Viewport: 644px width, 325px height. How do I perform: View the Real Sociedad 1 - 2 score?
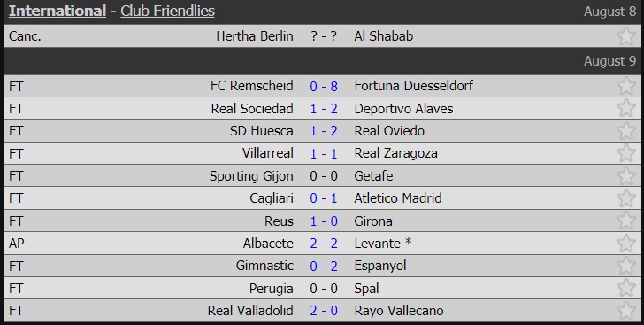pos(324,109)
